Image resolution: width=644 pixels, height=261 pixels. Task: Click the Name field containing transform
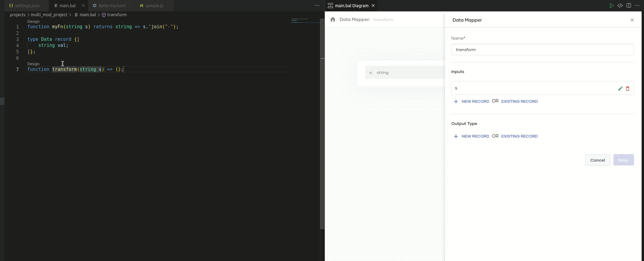coord(543,50)
